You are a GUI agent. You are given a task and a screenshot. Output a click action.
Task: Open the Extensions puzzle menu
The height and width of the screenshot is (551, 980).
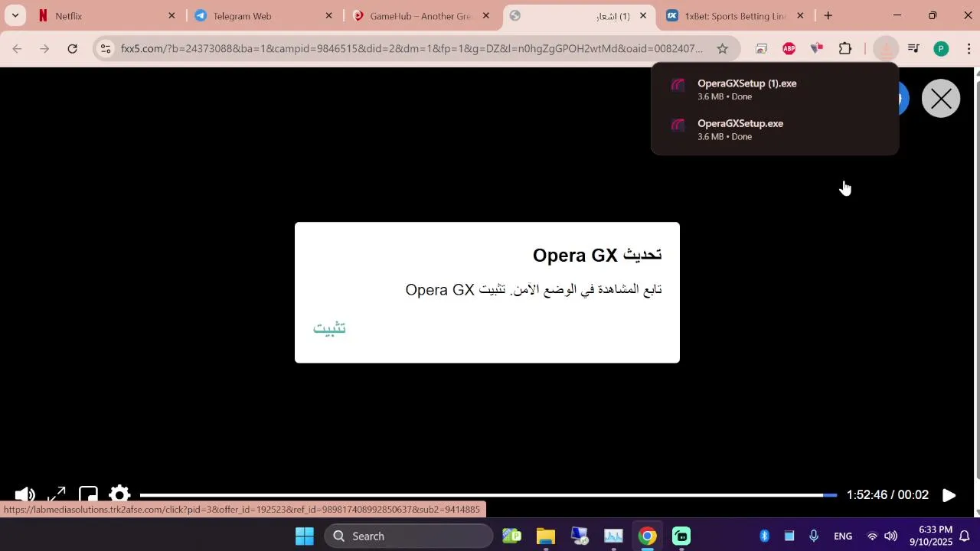click(x=845, y=48)
